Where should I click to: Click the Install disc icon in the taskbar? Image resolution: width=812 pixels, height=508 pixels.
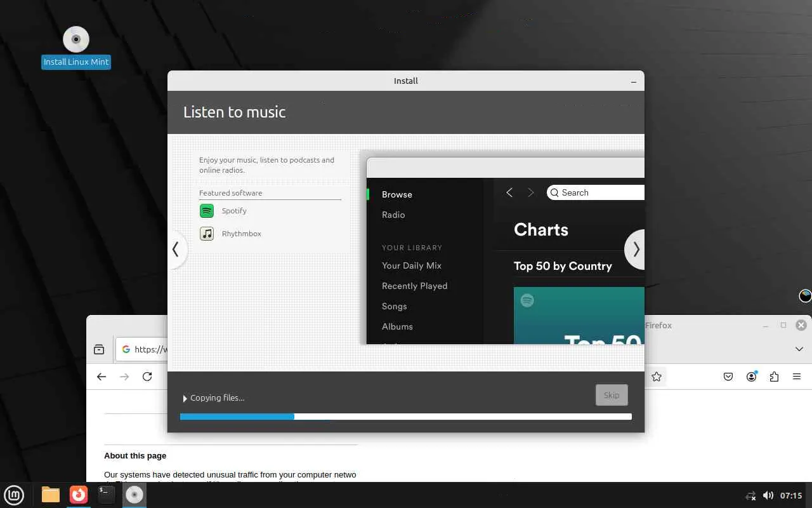(134, 495)
